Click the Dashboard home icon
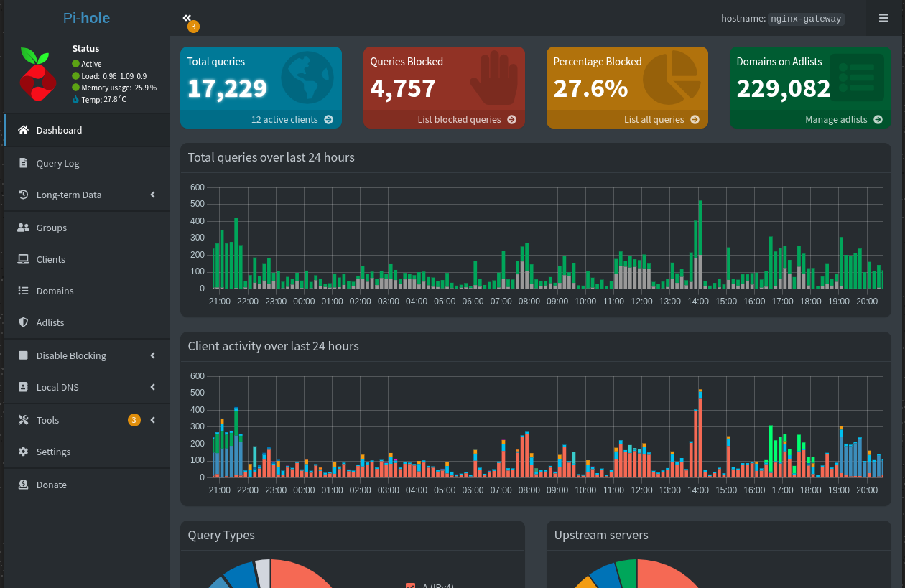Viewport: 905px width, 588px height. (23, 130)
